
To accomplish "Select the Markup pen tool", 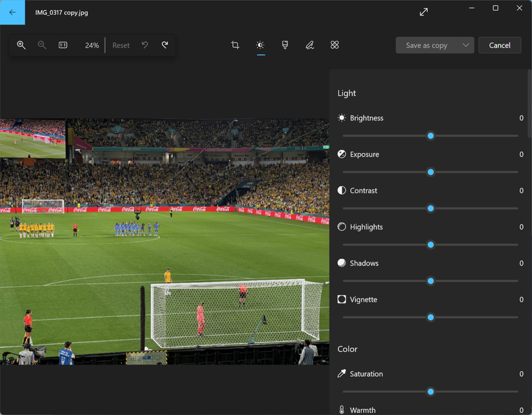I will (x=310, y=45).
